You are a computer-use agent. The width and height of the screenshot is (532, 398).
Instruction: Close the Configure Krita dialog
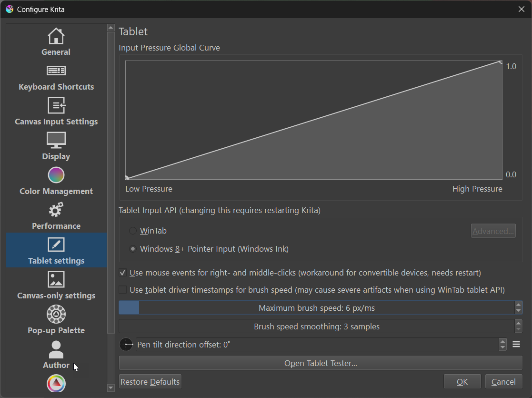(522, 9)
